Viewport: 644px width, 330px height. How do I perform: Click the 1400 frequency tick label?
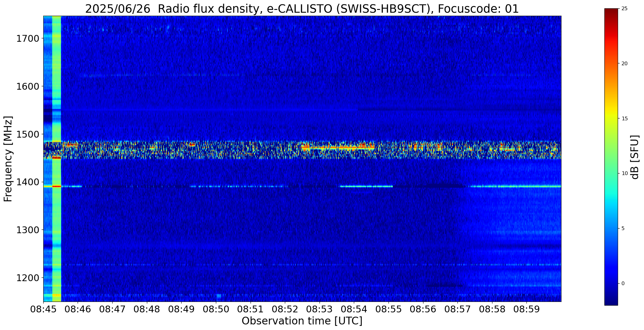pyautogui.click(x=28, y=182)
